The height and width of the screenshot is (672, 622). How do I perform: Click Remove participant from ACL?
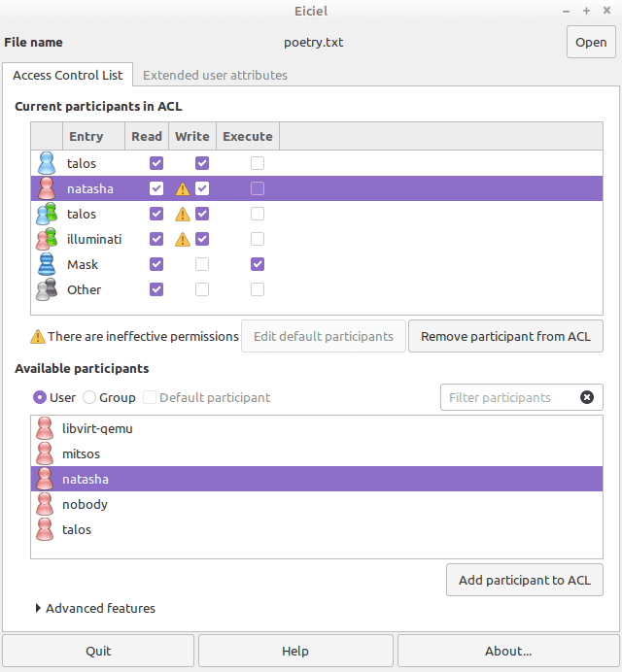pyautogui.click(x=505, y=336)
